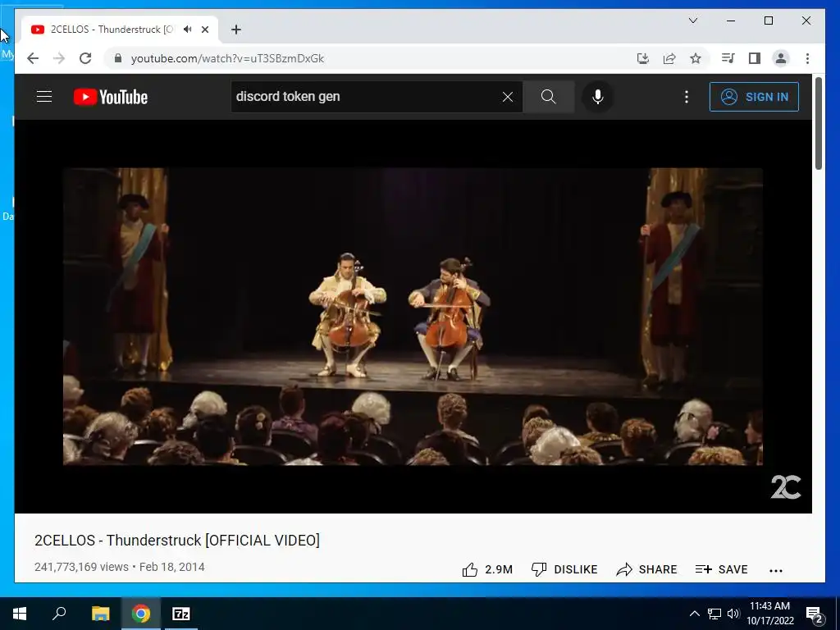The image size is (840, 630).
Task: Open the Chrome profile avatar
Action: point(781,58)
